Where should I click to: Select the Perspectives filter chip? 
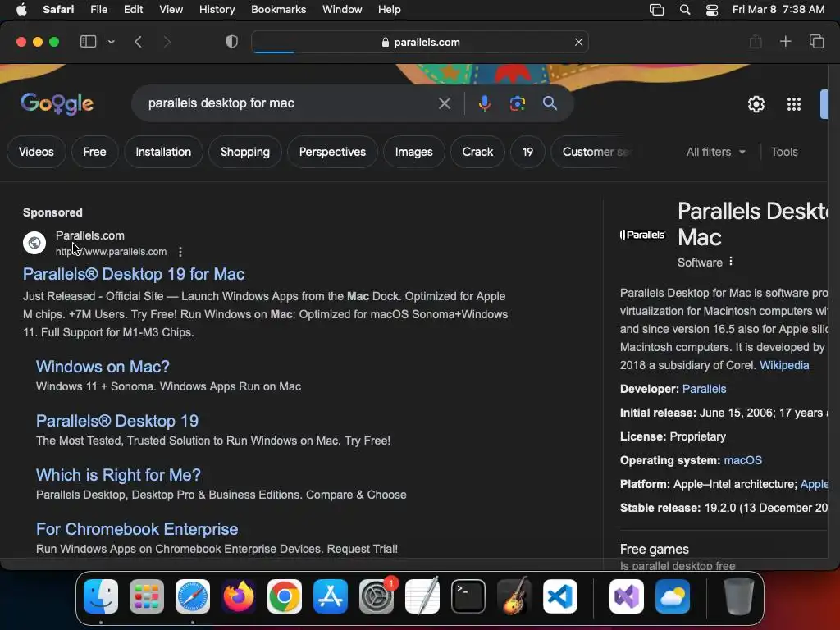332,152
